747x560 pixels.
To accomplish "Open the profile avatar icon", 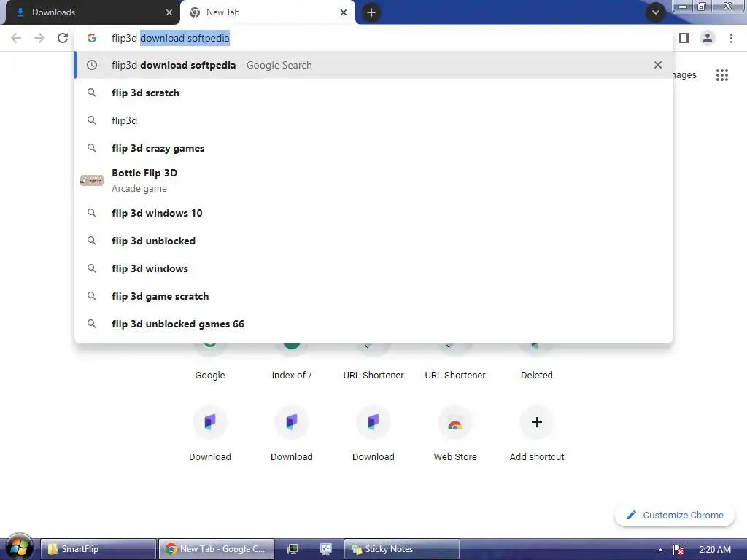I will 708,38.
